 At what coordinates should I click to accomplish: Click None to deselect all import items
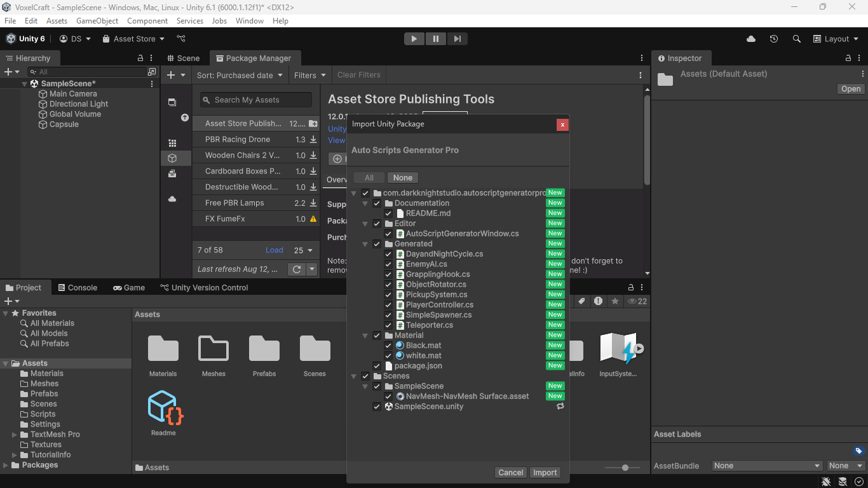(403, 178)
